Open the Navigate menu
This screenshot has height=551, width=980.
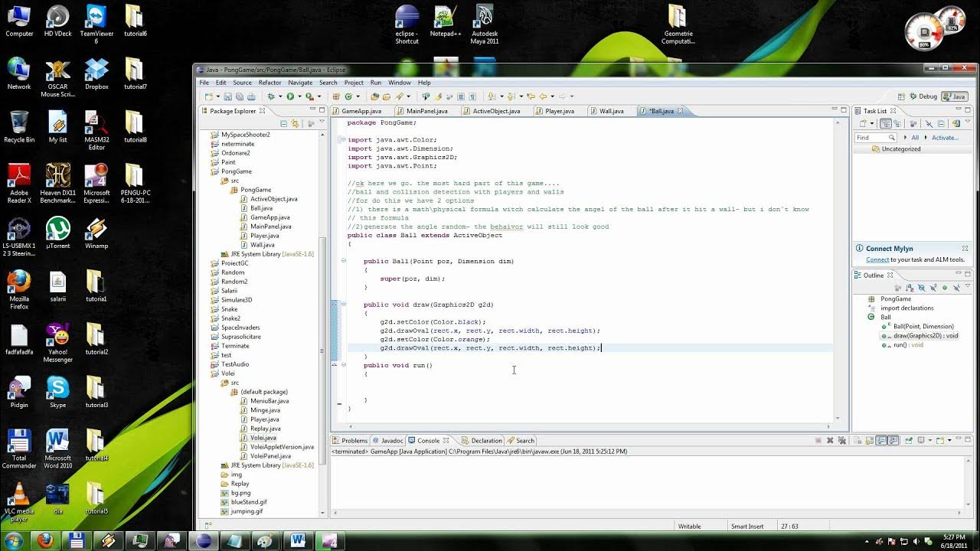300,83
